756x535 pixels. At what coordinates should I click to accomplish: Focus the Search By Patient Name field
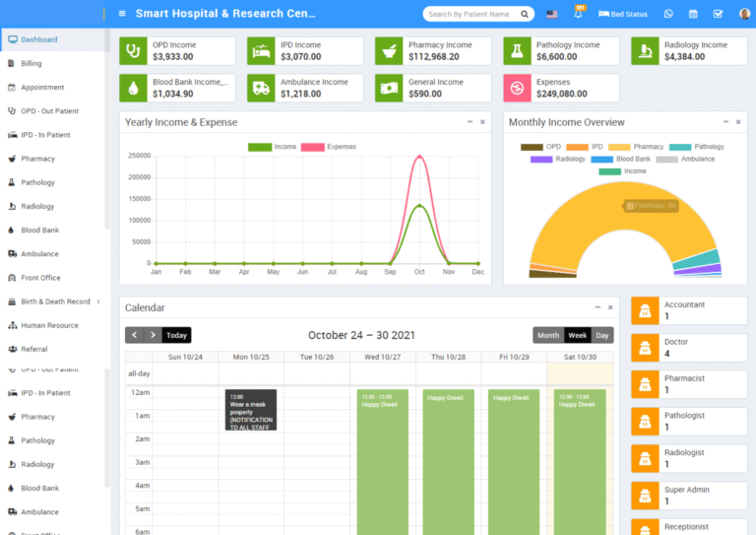coord(472,14)
